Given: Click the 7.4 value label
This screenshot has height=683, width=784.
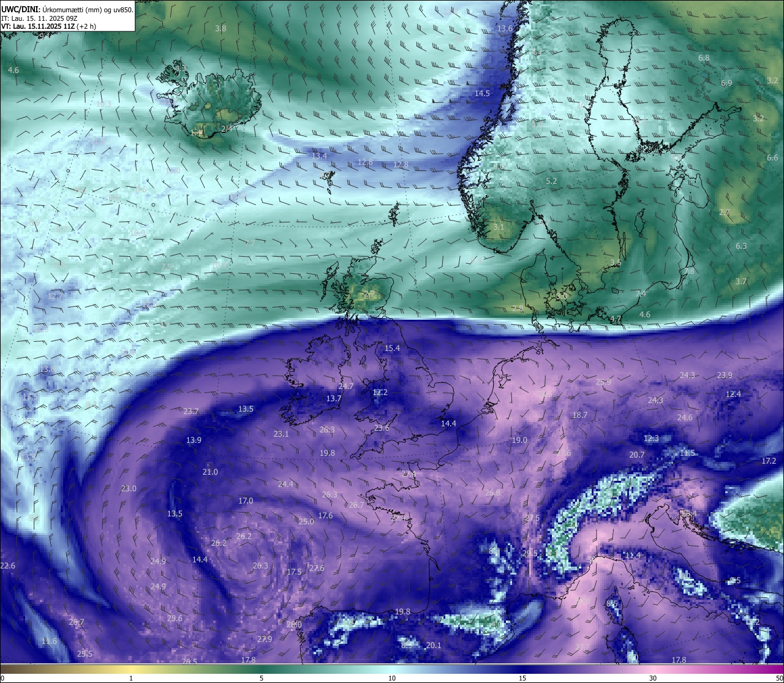Looking at the screenshot, I should click(x=641, y=294).
